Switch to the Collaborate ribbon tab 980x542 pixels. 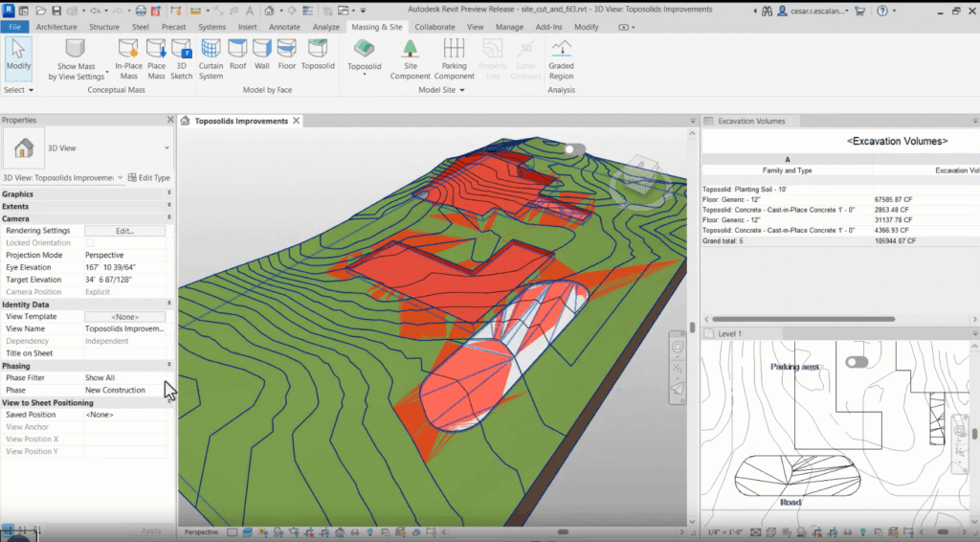pyautogui.click(x=434, y=27)
